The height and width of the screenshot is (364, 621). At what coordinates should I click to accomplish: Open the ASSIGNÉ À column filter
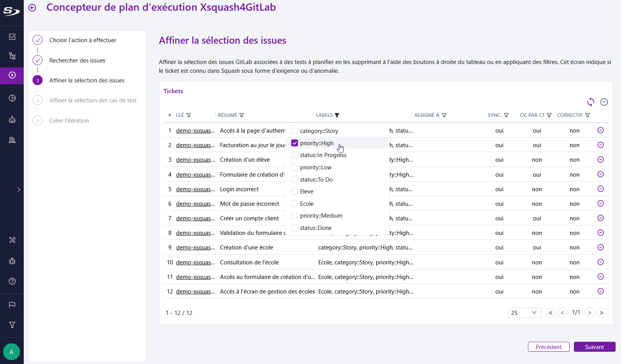tap(444, 115)
